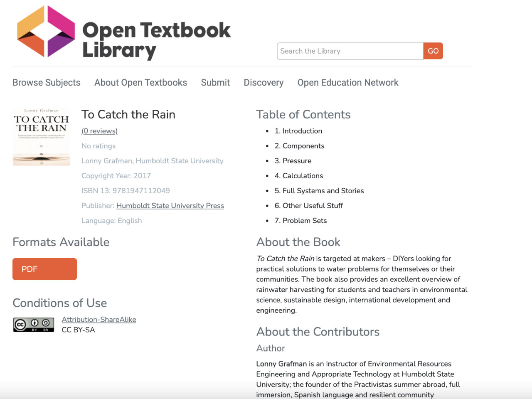Click bold 'Lonny Grafman' in contributor bio
Viewport: 532px width, 399px height.
pos(281,364)
